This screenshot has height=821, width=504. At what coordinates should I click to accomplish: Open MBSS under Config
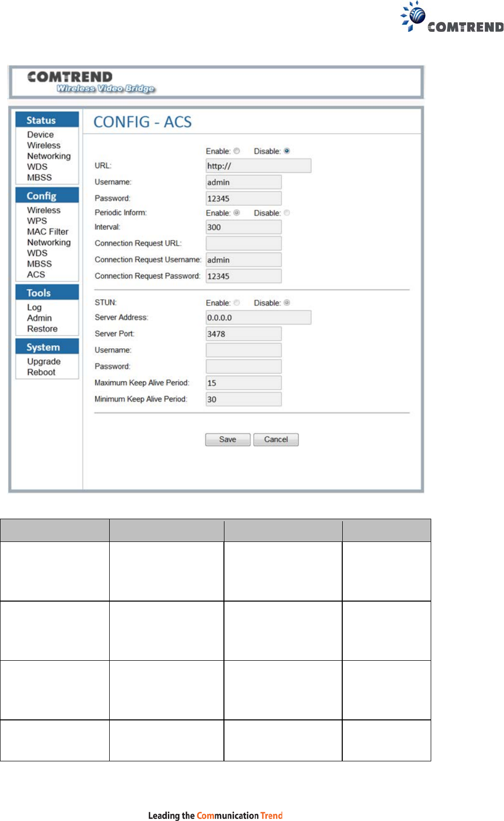39,264
